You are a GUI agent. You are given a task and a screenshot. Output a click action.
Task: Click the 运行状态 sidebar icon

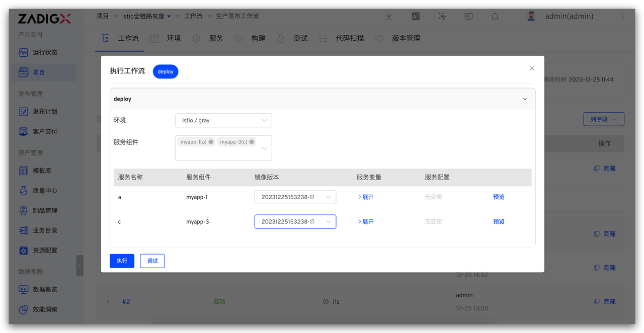(x=24, y=52)
